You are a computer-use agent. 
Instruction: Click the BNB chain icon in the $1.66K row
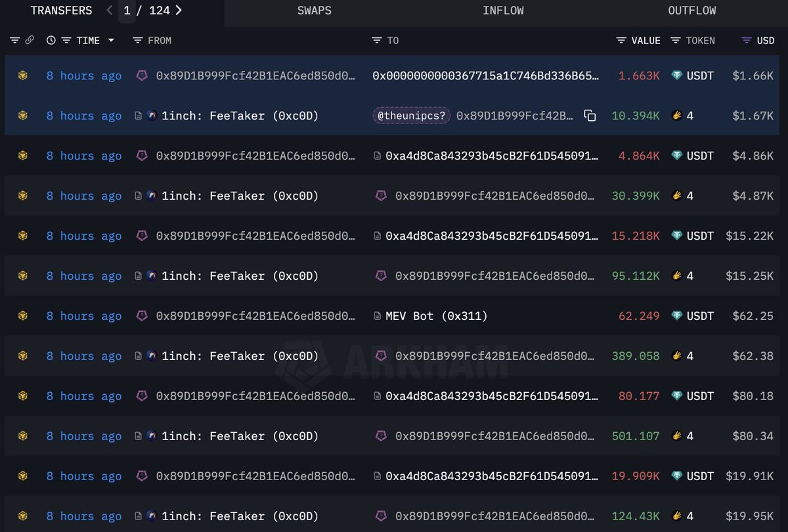click(23, 76)
